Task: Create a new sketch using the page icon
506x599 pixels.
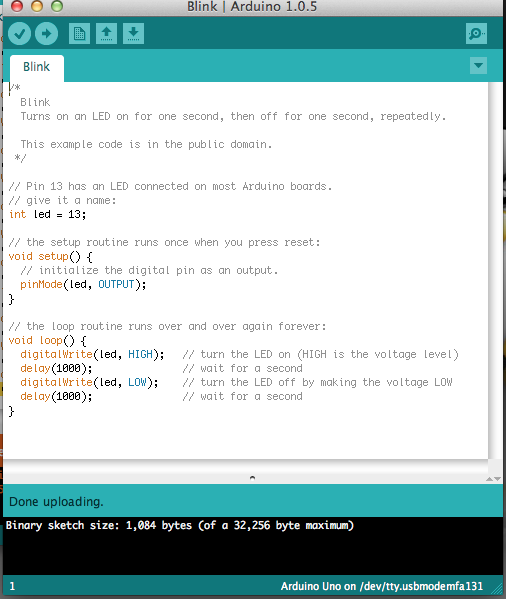Action: click(x=79, y=34)
